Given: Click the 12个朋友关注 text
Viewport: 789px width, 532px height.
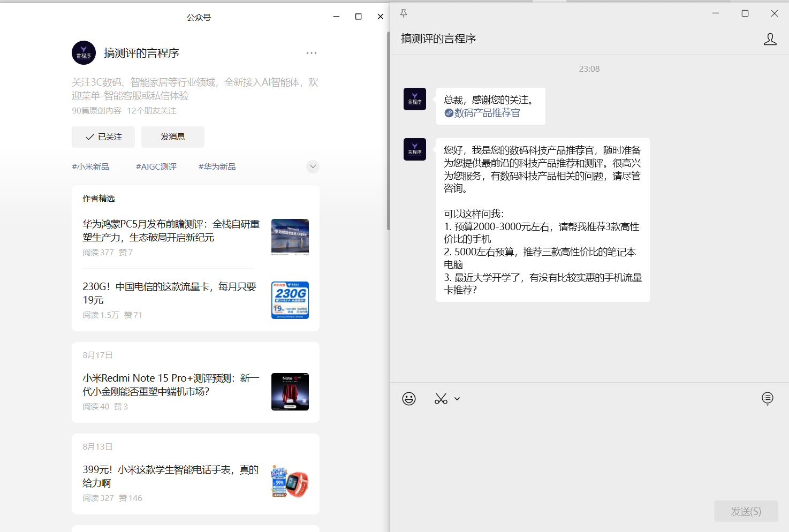Looking at the screenshot, I should 151,111.
